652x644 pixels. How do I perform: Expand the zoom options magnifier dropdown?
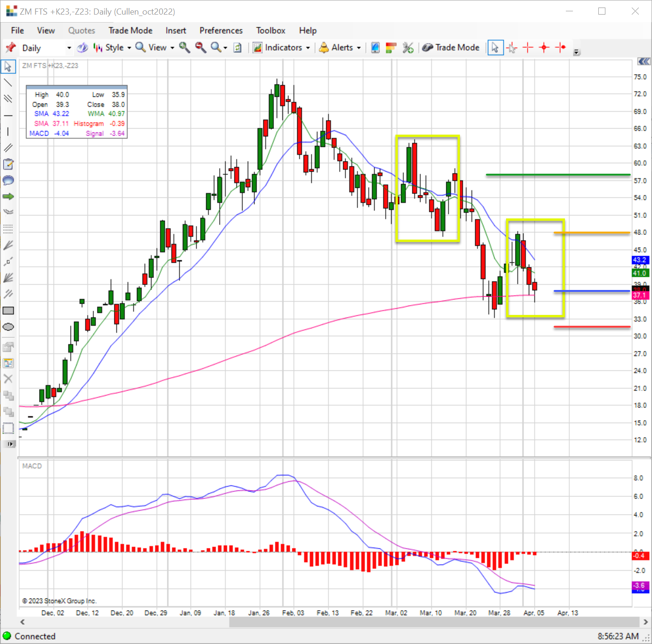[219, 48]
